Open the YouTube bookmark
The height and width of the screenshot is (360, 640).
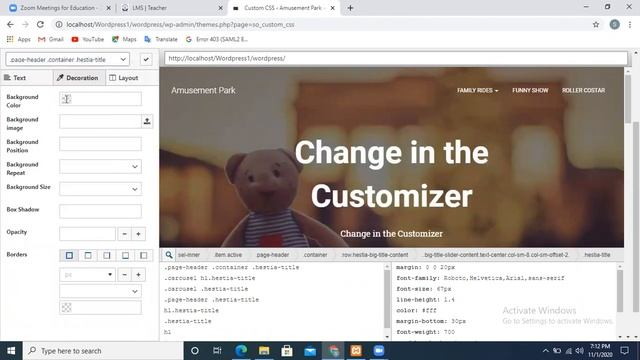tap(88, 39)
